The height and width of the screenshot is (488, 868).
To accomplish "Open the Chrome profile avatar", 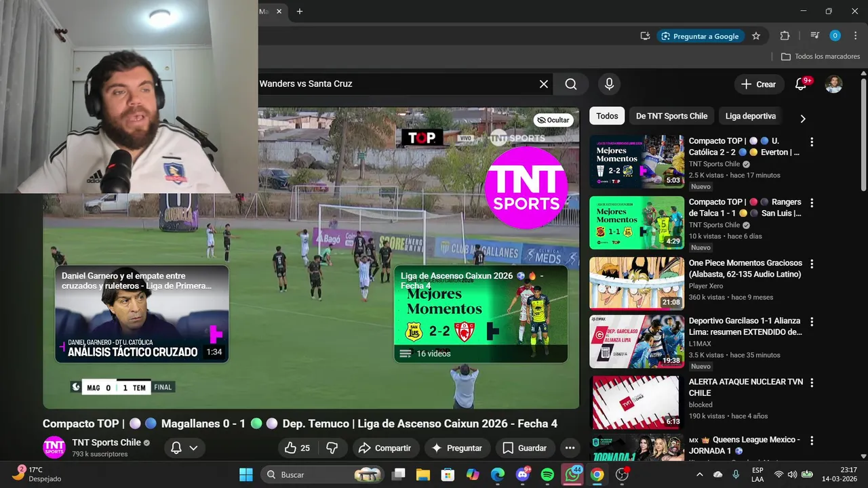I will click(x=835, y=36).
